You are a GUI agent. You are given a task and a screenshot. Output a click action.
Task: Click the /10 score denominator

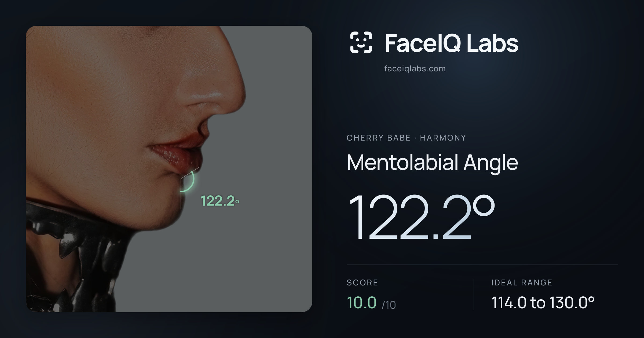pyautogui.click(x=389, y=305)
